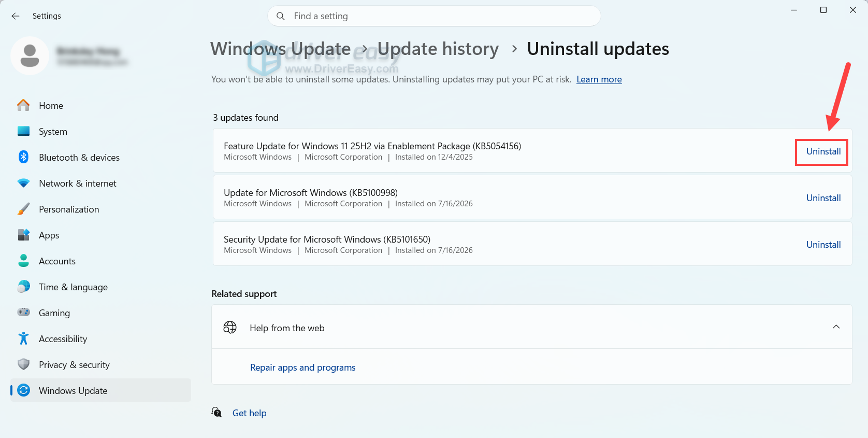Viewport: 868px width, 438px height.
Task: Close the Settings window
Action: [853, 10]
